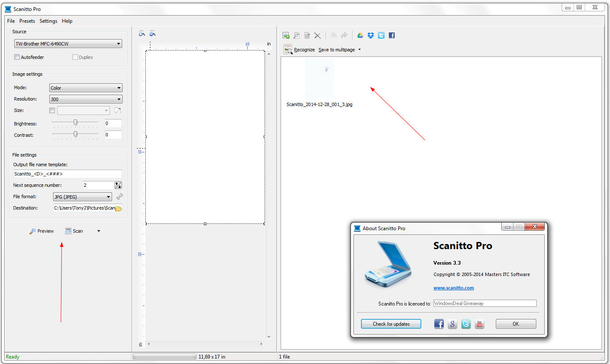Open the Settings menu
Image resolution: width=610 pixels, height=364 pixels.
[x=48, y=21]
